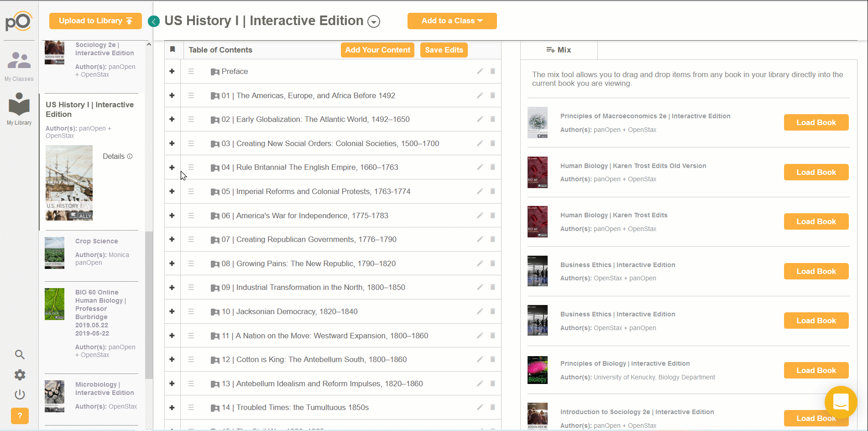868x431 pixels.
Task: Click the power logout icon
Action: [x=20, y=394]
